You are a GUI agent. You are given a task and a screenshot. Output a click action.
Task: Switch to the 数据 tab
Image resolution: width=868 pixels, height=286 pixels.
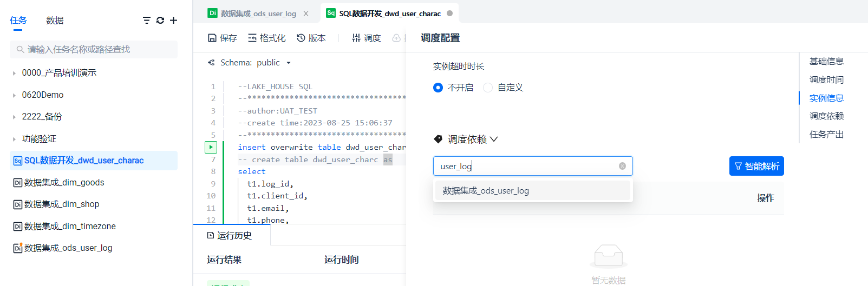(x=55, y=20)
